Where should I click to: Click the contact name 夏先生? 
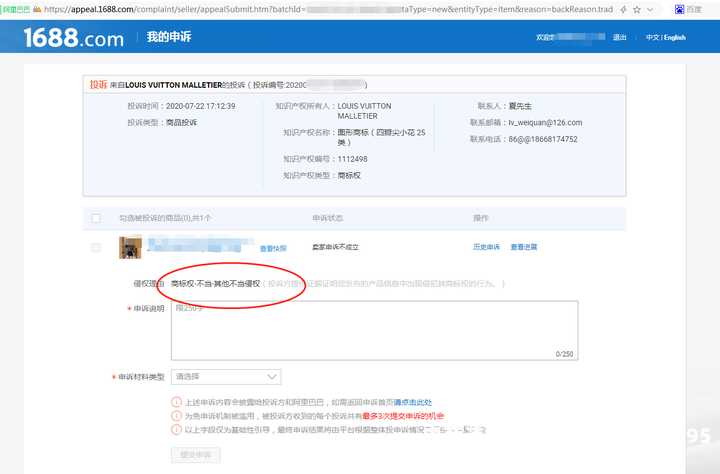pyautogui.click(x=520, y=106)
